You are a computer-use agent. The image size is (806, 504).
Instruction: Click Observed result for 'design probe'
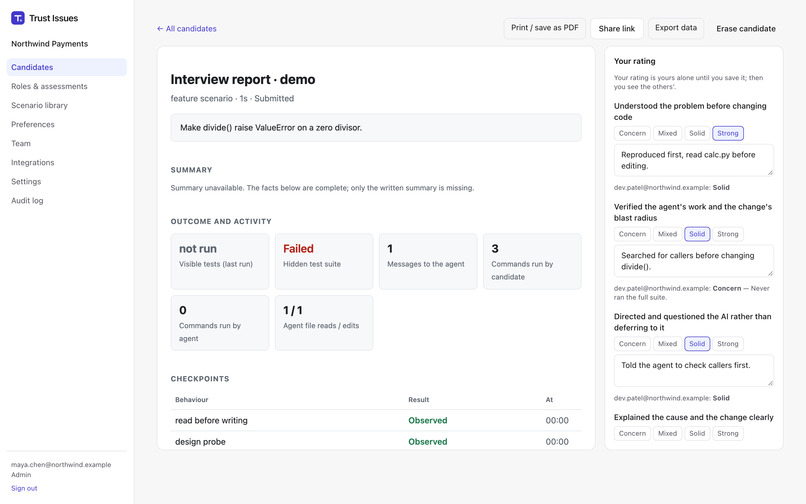click(428, 442)
